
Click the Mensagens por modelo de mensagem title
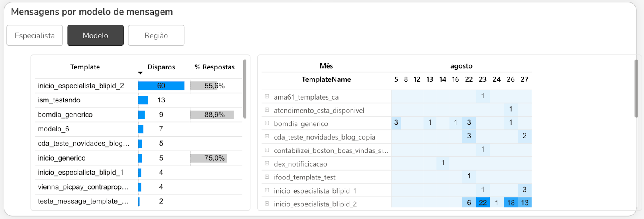[x=92, y=12]
